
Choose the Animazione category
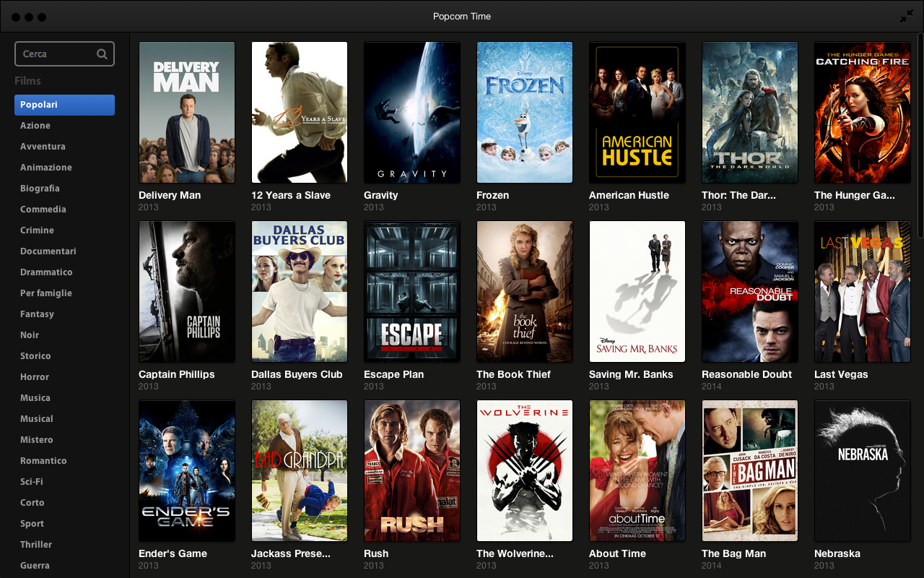[x=46, y=168]
